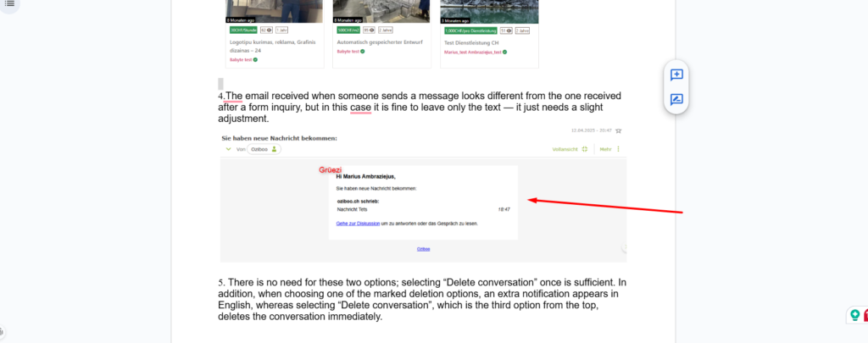Open the Mehr three-dot menu
Viewport: 868px width, 343px height.
(618, 149)
